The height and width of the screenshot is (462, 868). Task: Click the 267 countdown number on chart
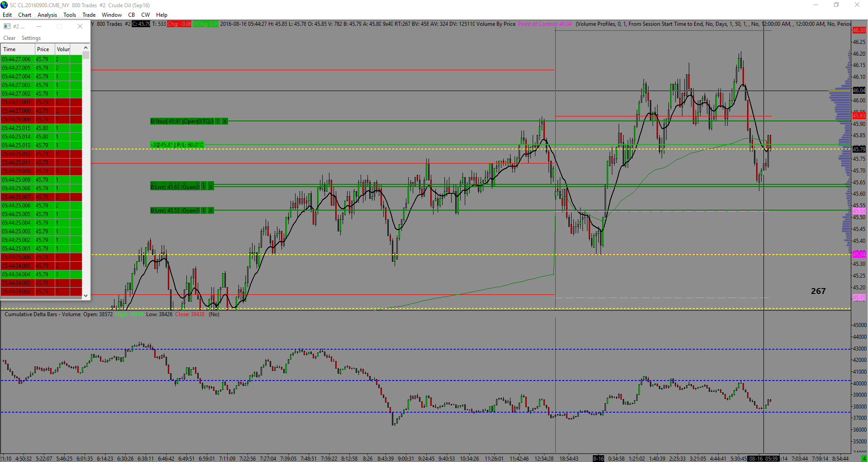pyautogui.click(x=818, y=291)
